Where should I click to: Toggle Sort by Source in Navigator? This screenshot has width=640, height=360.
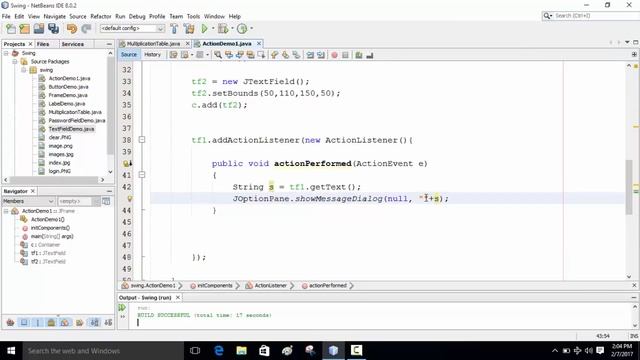pyautogui.click(x=108, y=322)
